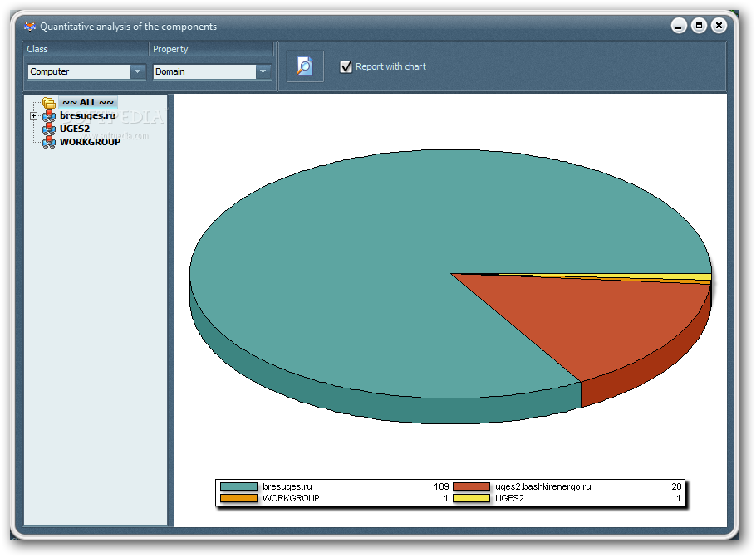Click the Class column header

[86, 49]
